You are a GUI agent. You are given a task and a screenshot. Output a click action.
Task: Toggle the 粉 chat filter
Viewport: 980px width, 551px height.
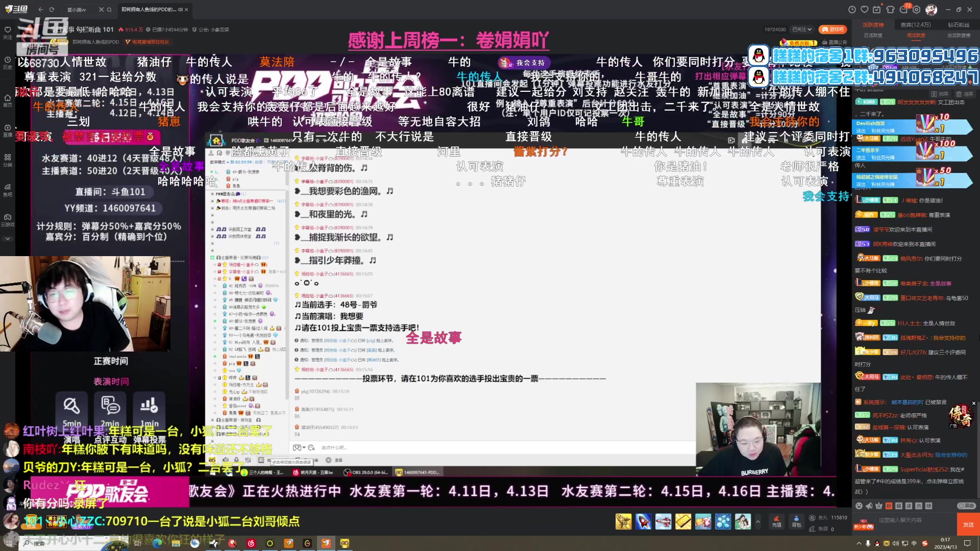click(x=889, y=506)
